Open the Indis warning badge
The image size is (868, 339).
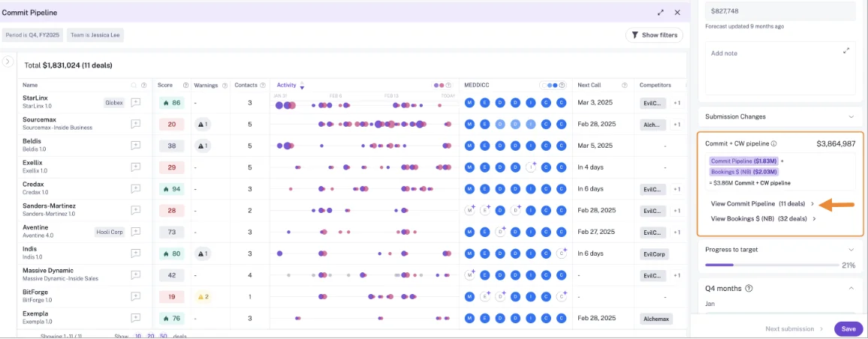202,253
